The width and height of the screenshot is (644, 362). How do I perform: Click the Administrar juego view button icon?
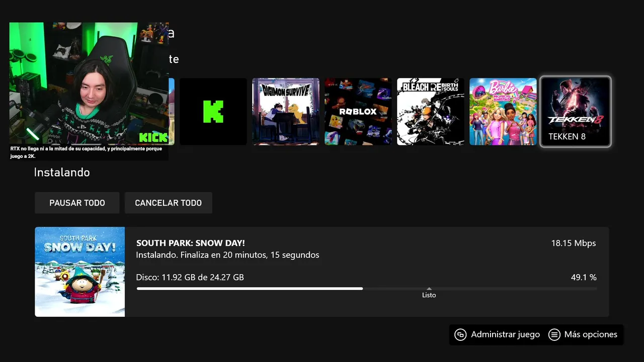460,335
